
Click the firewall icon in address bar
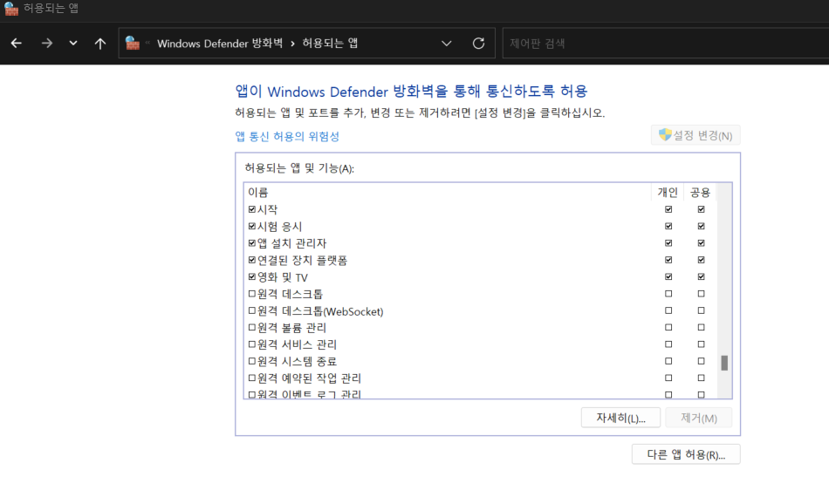point(132,44)
